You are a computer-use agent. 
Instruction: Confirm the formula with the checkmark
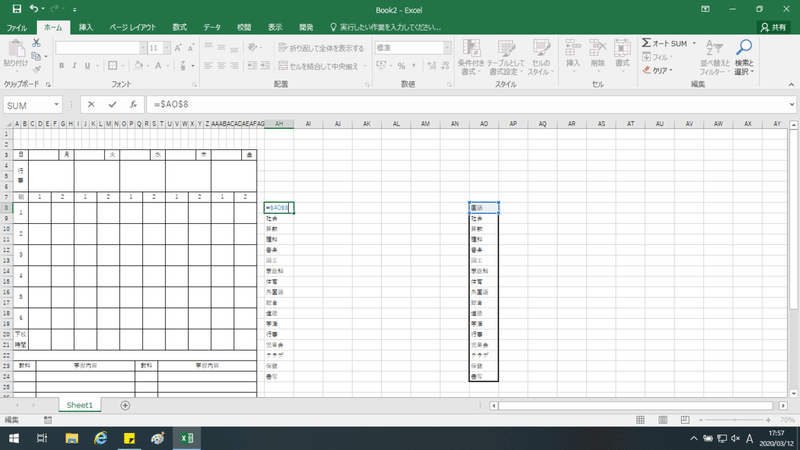pos(112,104)
